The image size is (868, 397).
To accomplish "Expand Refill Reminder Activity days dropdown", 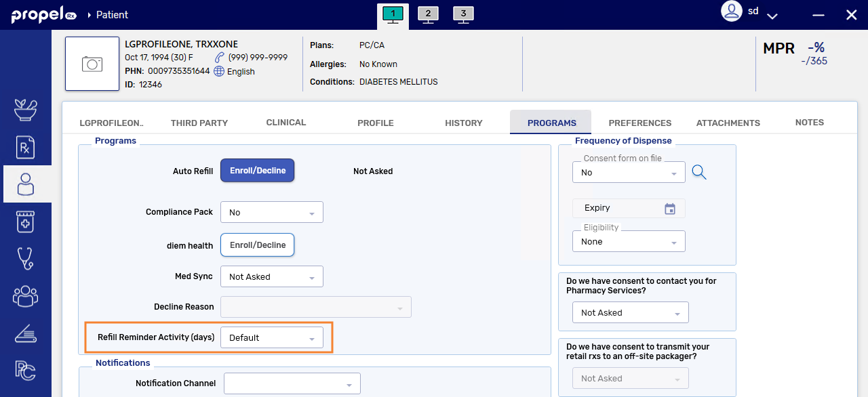I will point(272,337).
